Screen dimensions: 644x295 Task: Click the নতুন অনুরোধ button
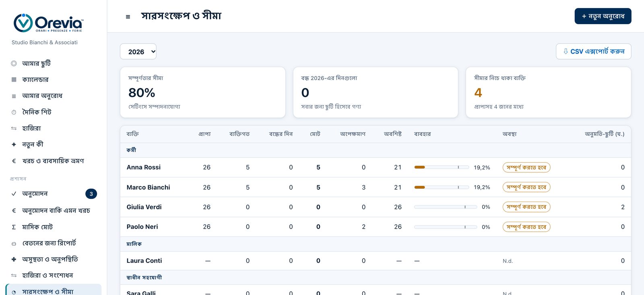pos(603,16)
